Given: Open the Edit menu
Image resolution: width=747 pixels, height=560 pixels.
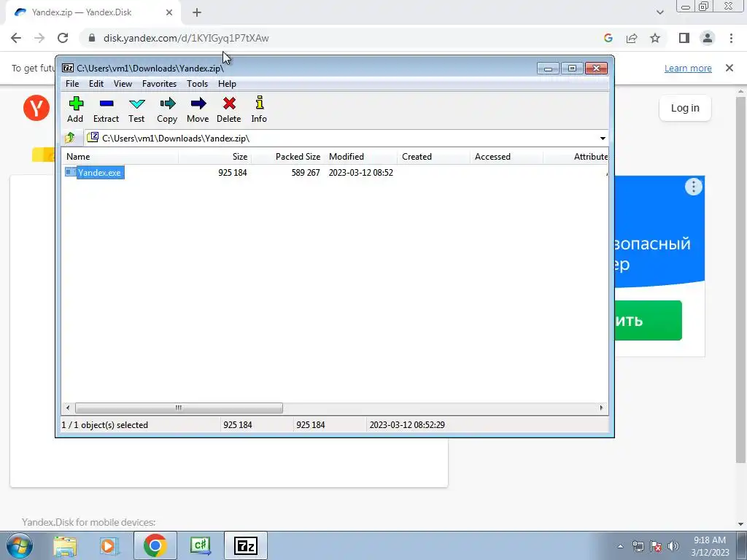Looking at the screenshot, I should click(x=96, y=84).
